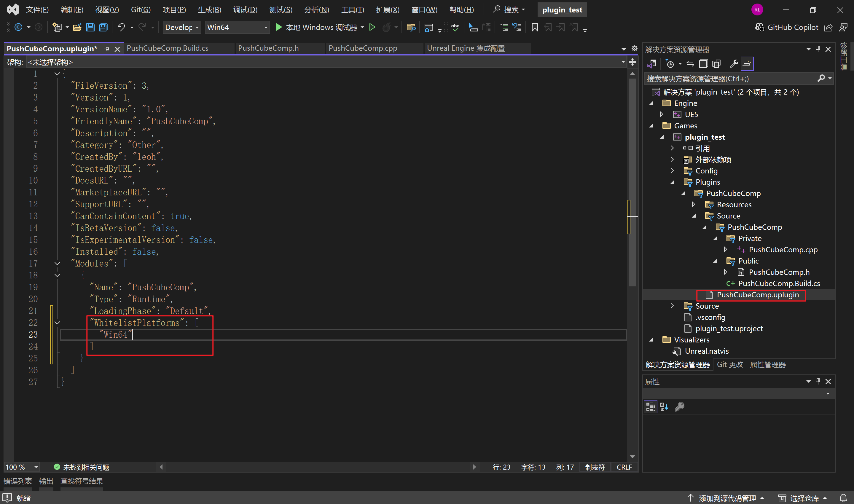The width and height of the screenshot is (854, 504).
Task: Open the 生成(B) Build menu
Action: tap(209, 10)
